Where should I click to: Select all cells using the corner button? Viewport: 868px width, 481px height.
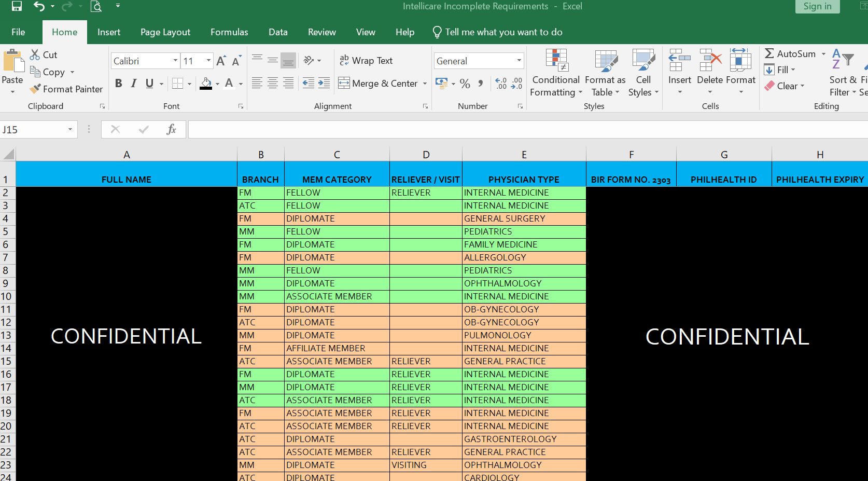(8, 154)
